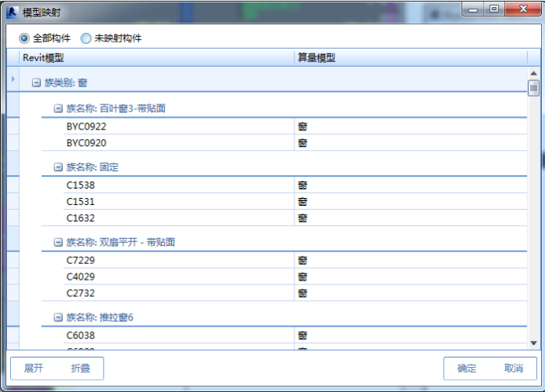Click the row indicator arrow beside 族类别

(13, 79)
